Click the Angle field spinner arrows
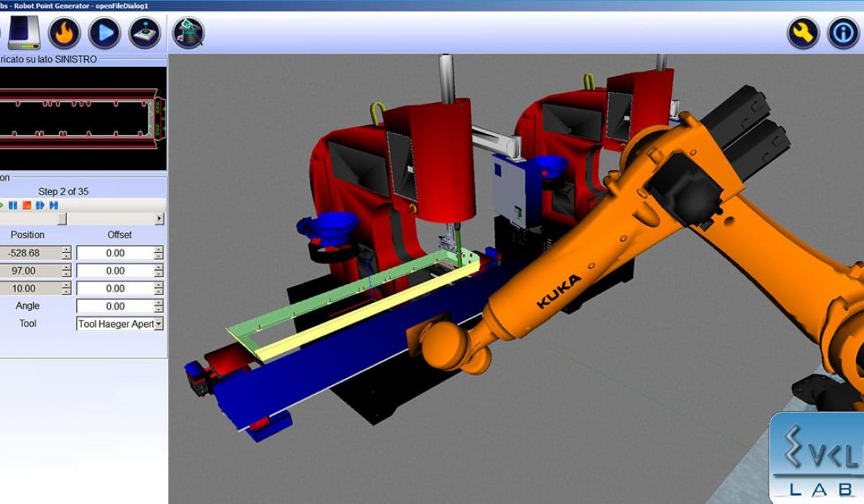The height and width of the screenshot is (504, 864). 158,306
